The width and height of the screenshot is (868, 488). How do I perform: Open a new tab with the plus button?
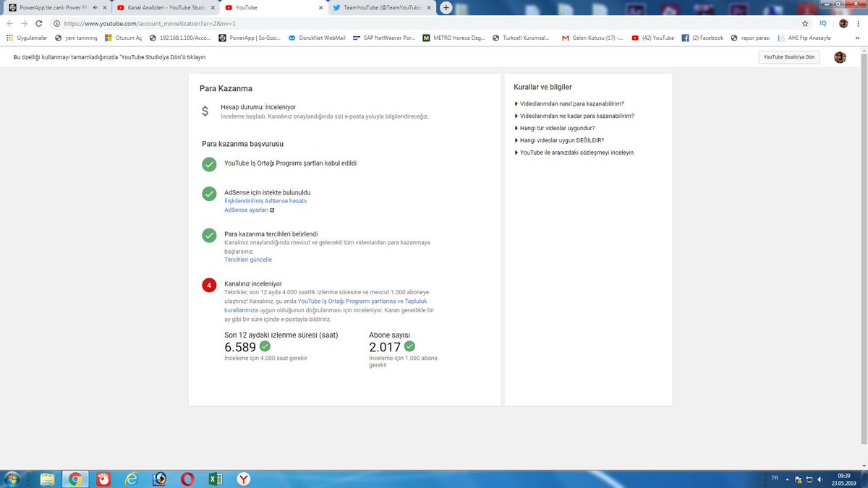[446, 8]
